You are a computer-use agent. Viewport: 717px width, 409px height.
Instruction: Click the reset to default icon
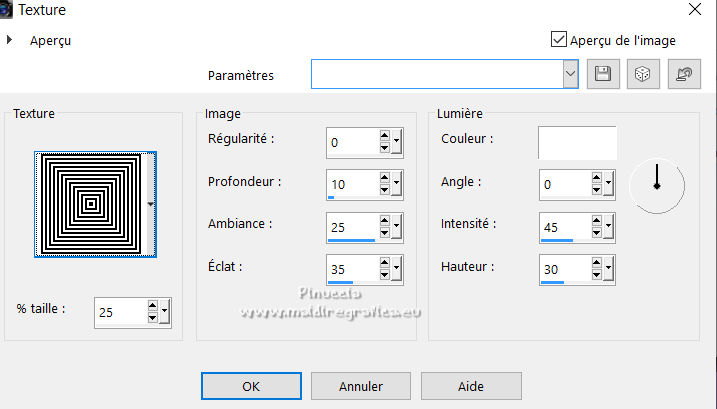[x=684, y=74]
